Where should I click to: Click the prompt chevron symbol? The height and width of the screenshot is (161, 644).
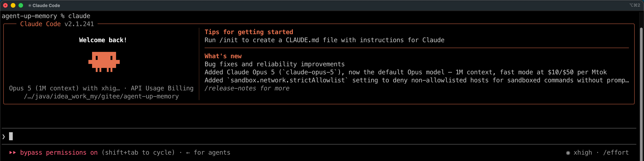coord(4,137)
